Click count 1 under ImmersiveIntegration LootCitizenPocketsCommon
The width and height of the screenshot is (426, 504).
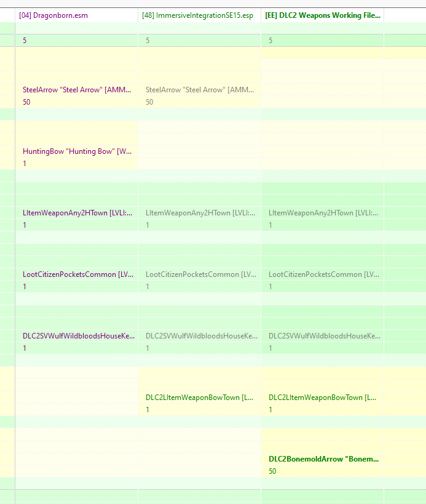click(148, 287)
